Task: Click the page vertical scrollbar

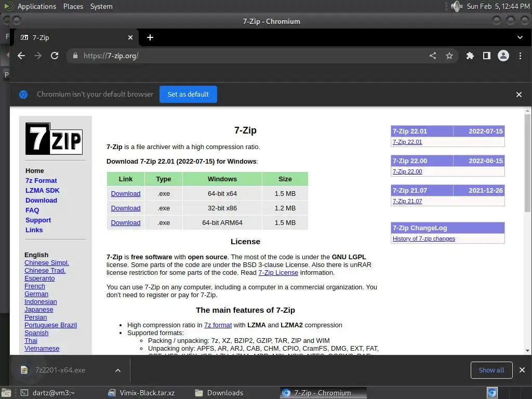Action: coord(527,163)
